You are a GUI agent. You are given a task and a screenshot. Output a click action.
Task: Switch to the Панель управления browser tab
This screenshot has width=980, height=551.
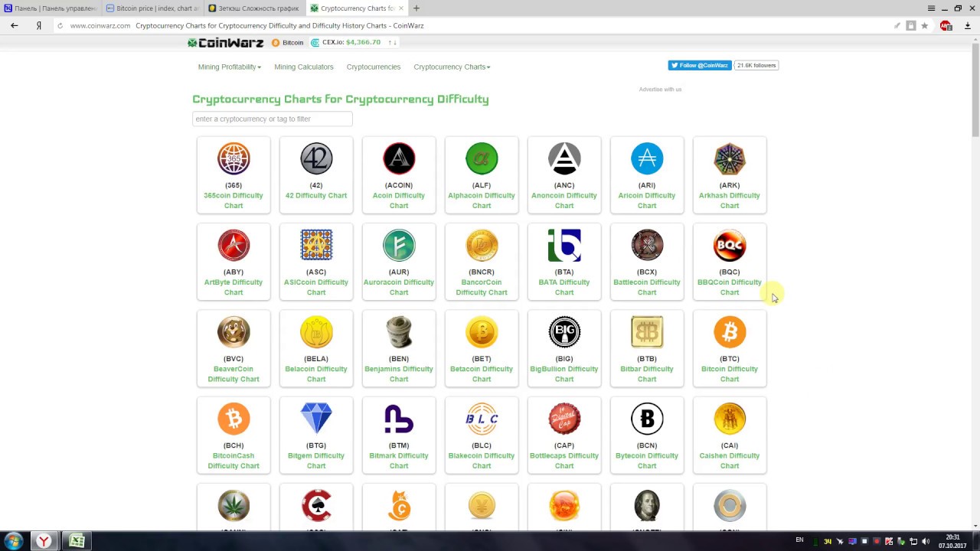[50, 8]
